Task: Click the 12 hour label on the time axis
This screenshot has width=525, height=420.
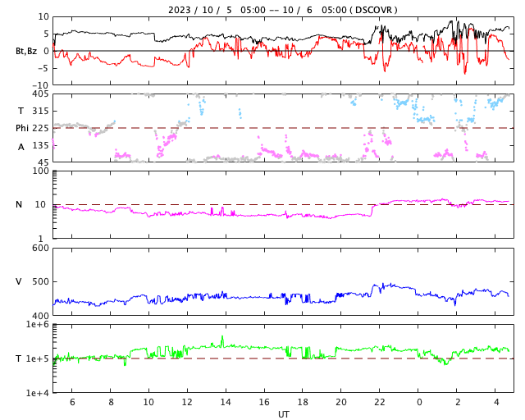Action: pos(187,402)
